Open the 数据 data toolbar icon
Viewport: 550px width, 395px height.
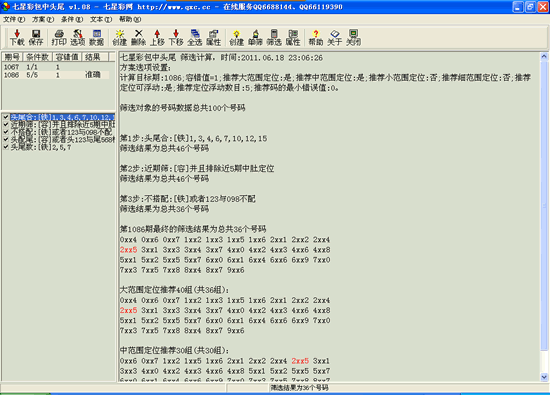pyautogui.click(x=96, y=37)
